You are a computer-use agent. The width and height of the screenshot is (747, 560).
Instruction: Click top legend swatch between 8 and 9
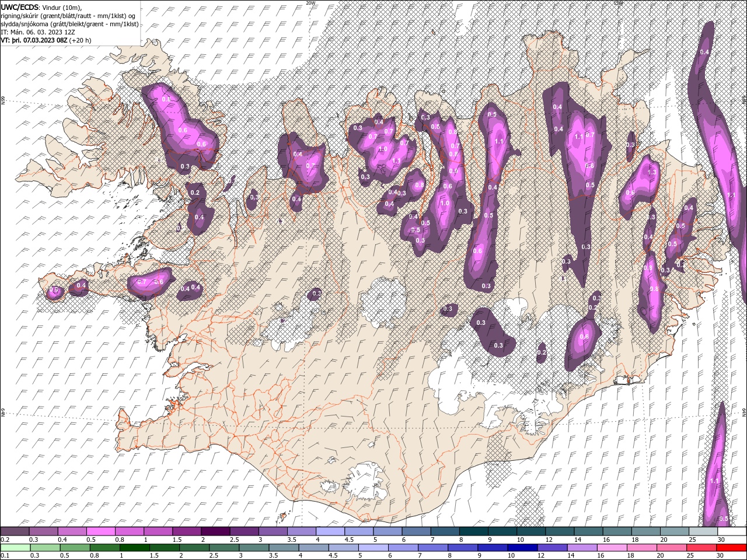click(474, 531)
